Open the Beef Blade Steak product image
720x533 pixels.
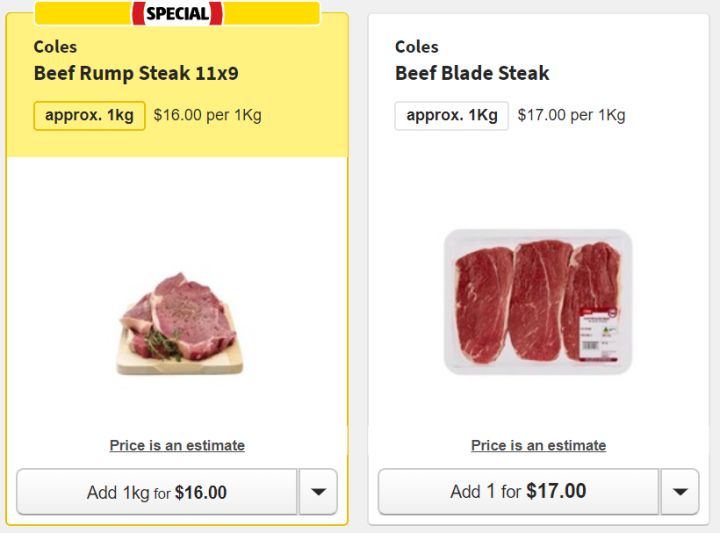tap(538, 302)
